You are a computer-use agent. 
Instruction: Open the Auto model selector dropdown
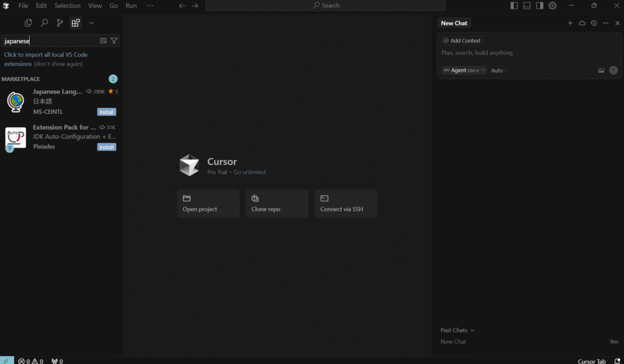(500, 71)
